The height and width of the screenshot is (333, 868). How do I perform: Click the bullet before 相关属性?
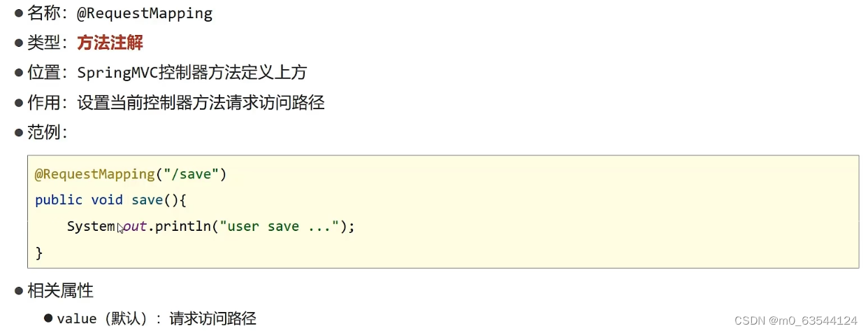tap(20, 290)
